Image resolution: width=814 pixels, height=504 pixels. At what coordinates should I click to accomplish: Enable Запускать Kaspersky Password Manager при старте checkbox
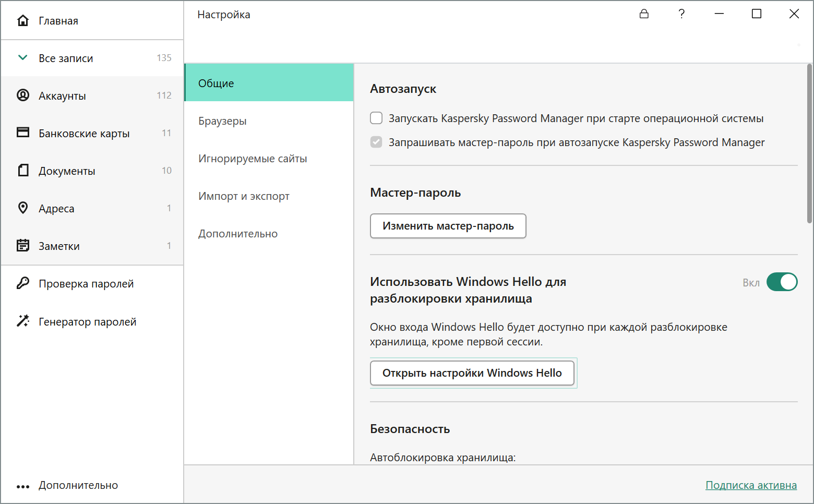tap(376, 118)
